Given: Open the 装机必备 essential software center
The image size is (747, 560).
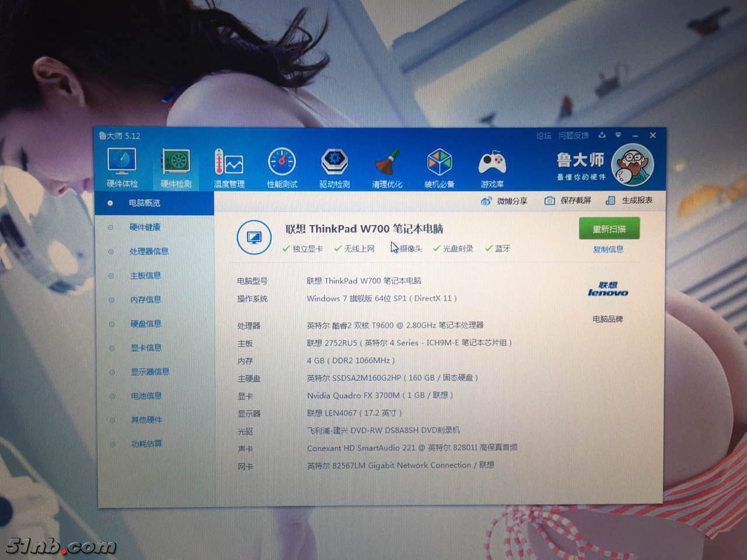Looking at the screenshot, I should [x=439, y=166].
